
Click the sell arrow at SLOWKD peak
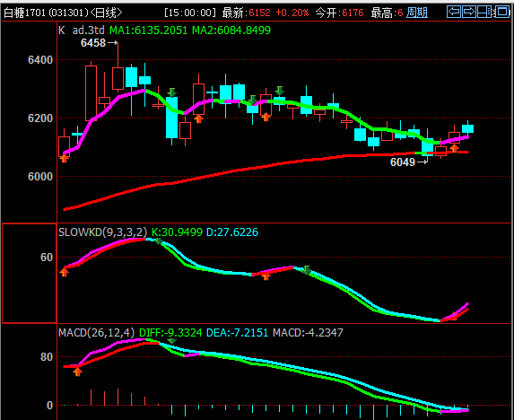pos(159,241)
